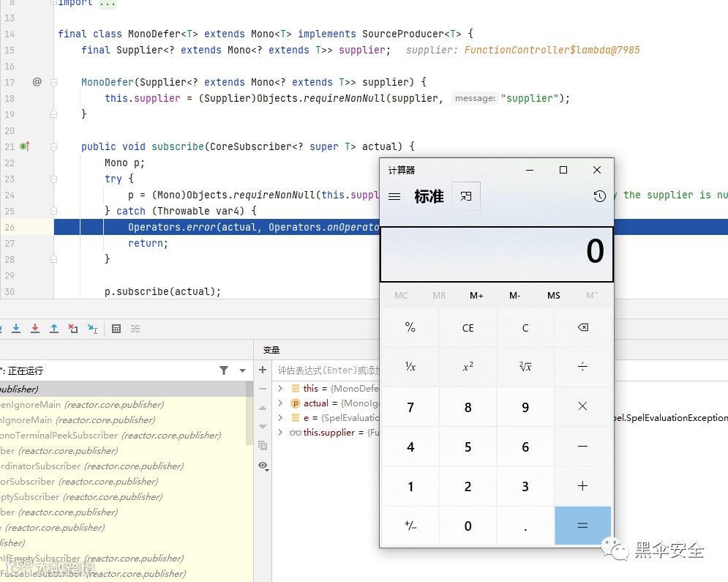Click the calculator equals key
728x582 pixels.
582,526
